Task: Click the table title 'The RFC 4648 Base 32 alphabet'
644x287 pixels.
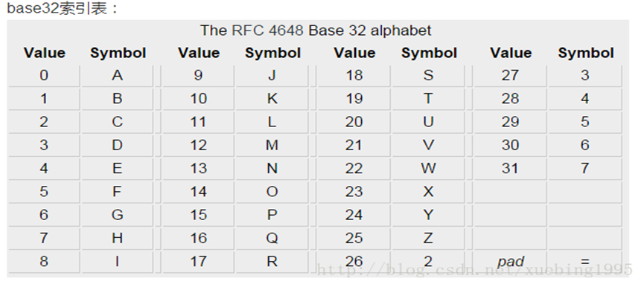Action: click(316, 30)
